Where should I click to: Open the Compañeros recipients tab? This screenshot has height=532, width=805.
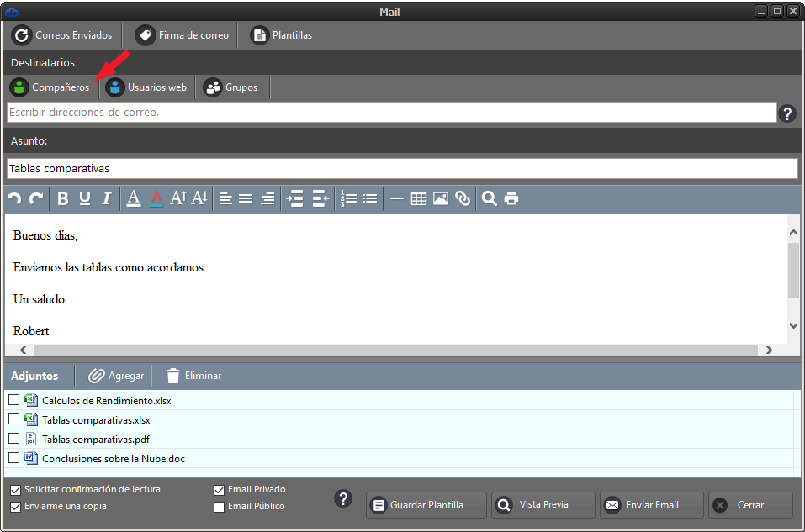(50, 87)
